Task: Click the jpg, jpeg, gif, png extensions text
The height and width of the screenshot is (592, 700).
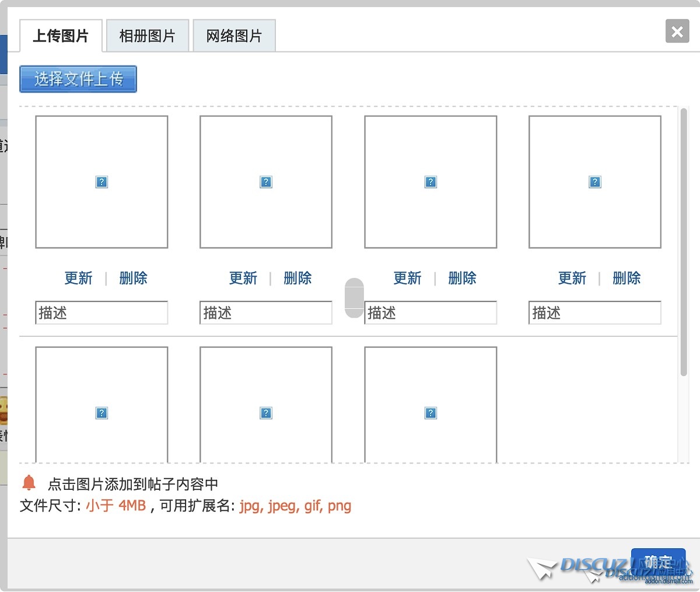Action: click(x=295, y=506)
